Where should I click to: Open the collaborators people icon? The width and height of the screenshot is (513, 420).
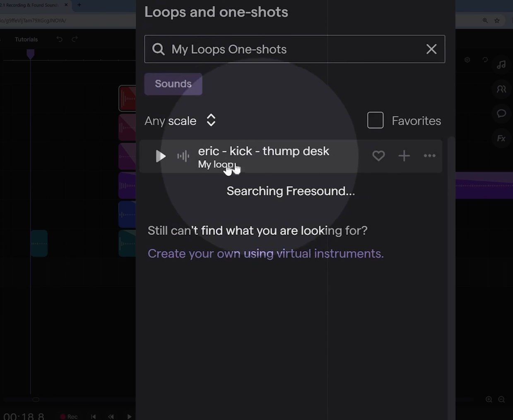click(x=501, y=89)
